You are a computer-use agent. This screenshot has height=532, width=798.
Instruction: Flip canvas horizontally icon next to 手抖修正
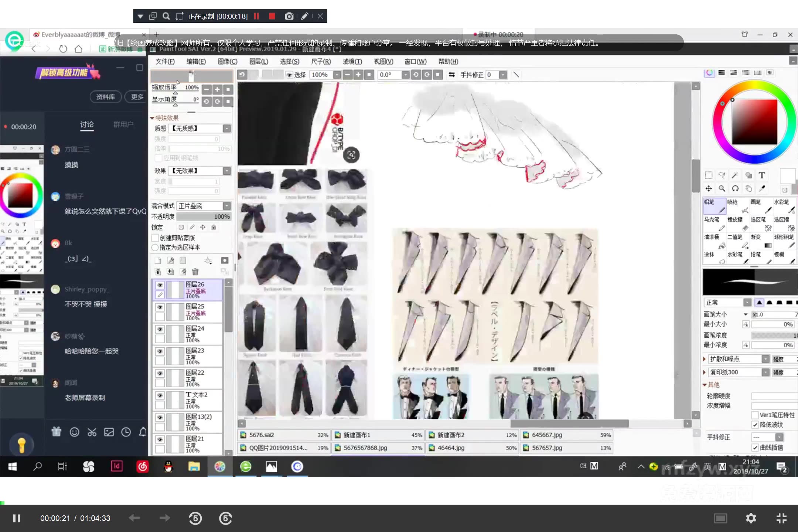pyautogui.click(x=451, y=75)
